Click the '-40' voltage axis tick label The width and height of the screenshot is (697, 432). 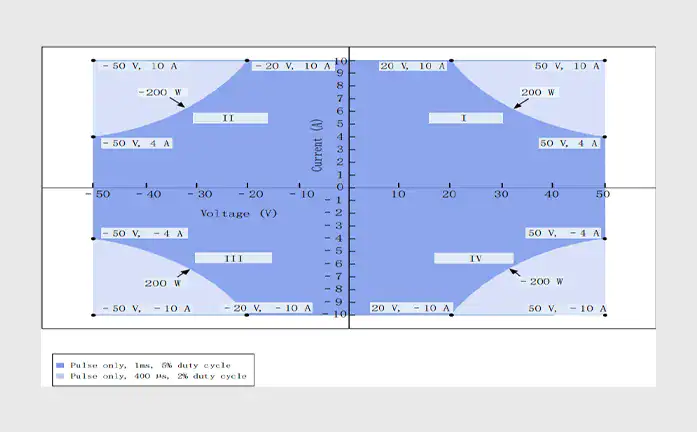point(149,195)
